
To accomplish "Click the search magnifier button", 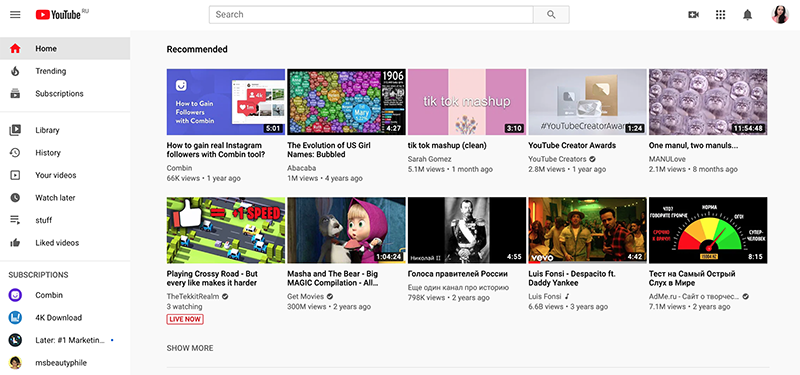I will click(x=551, y=15).
